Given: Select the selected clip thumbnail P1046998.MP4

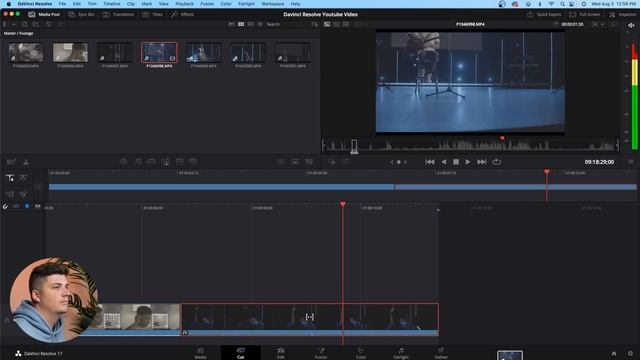Looking at the screenshot, I should [x=159, y=52].
